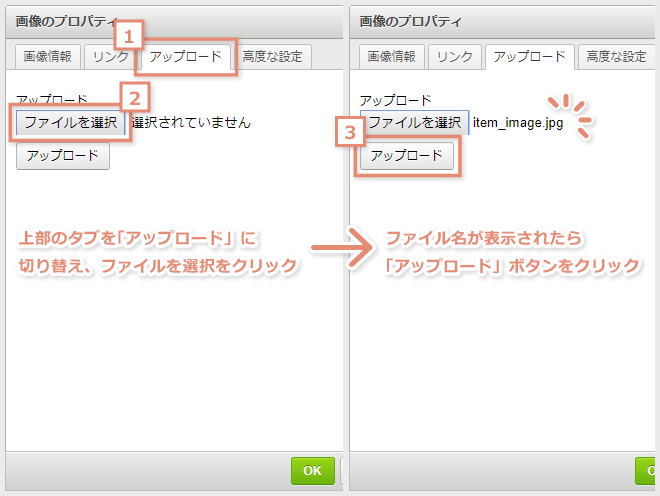Switch to リンク tab in right dialog
660x496 pixels.
pyautogui.click(x=455, y=57)
